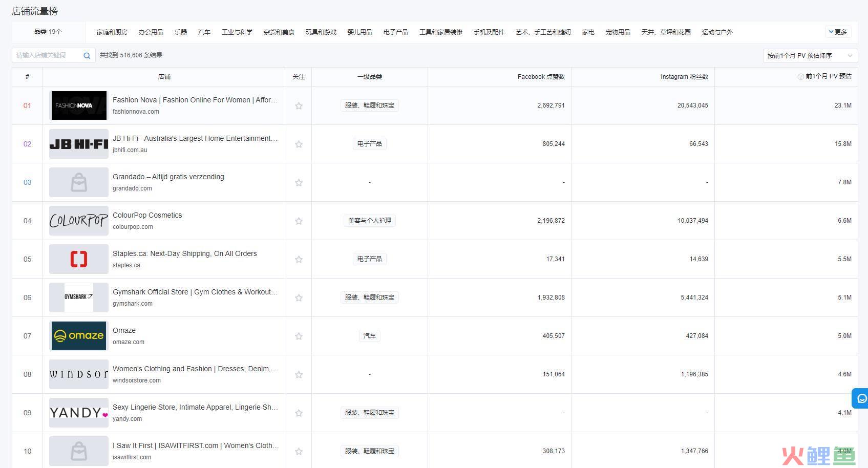Open the windsorstore.com link
The width and height of the screenshot is (868, 468).
[137, 380]
